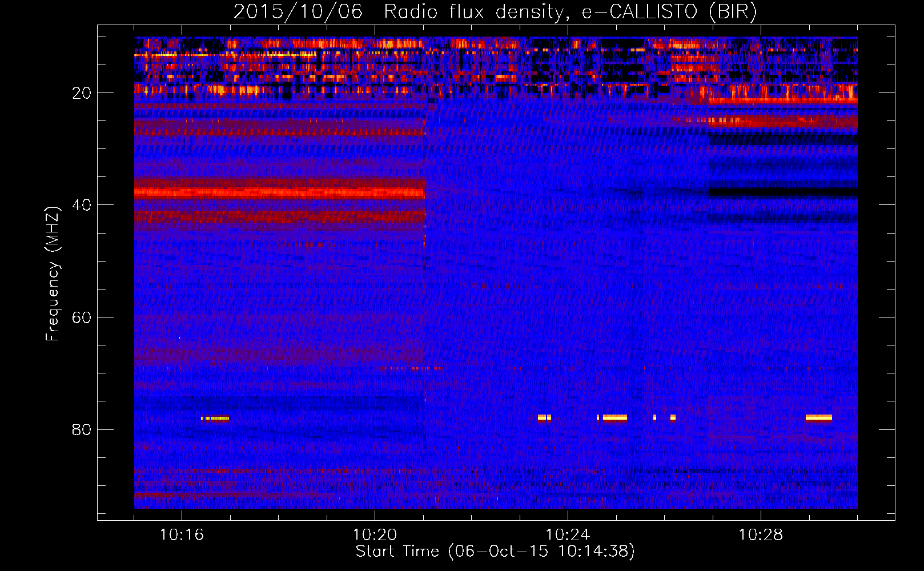
Task: Click the frequency tick label '20'
Action: [x=82, y=93]
